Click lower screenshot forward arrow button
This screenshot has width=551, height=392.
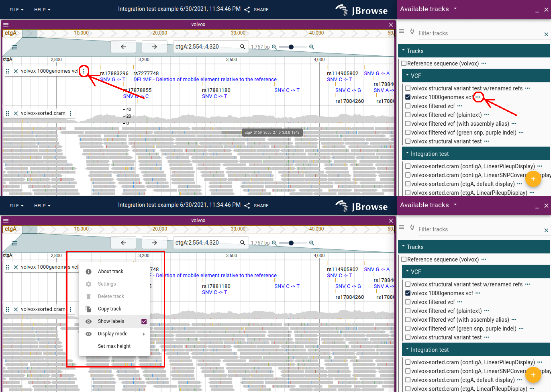click(x=155, y=243)
